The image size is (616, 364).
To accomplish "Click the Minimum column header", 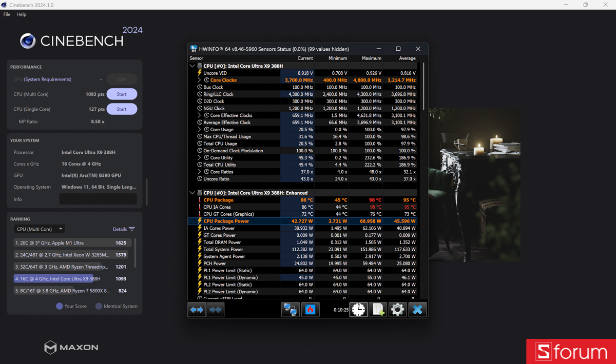I will tap(338, 58).
